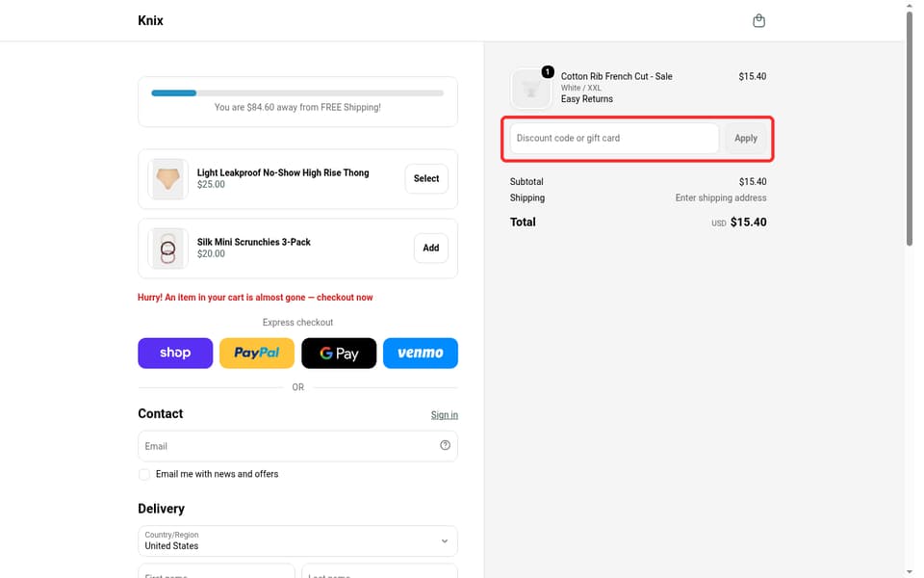Click the free shipping progress bar

point(297,93)
